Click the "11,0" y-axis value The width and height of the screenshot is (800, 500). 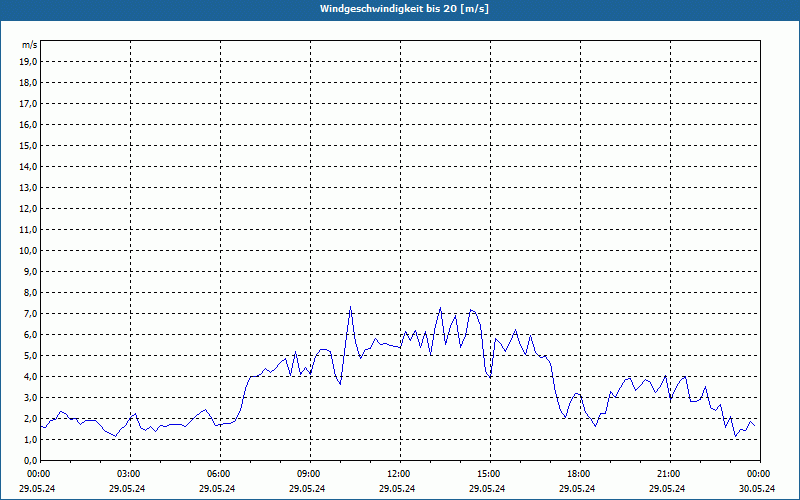point(28,230)
